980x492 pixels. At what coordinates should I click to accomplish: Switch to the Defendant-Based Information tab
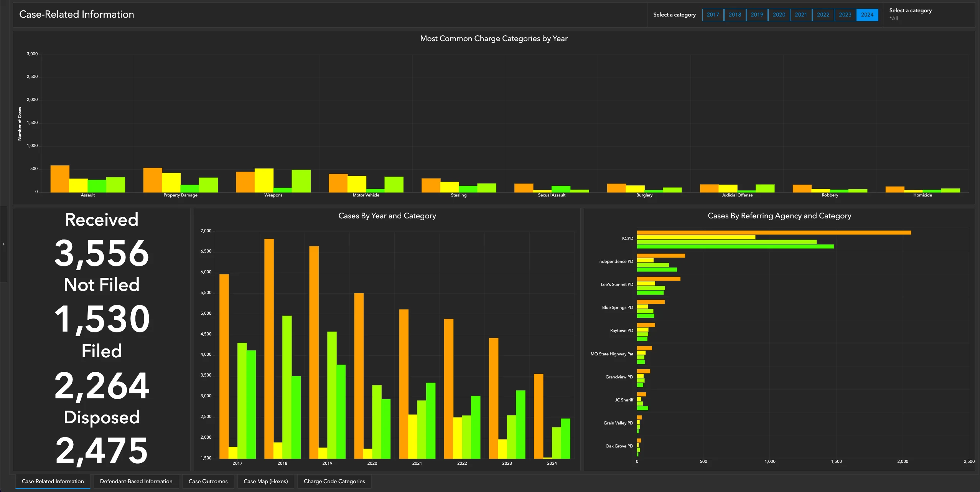[136, 481]
